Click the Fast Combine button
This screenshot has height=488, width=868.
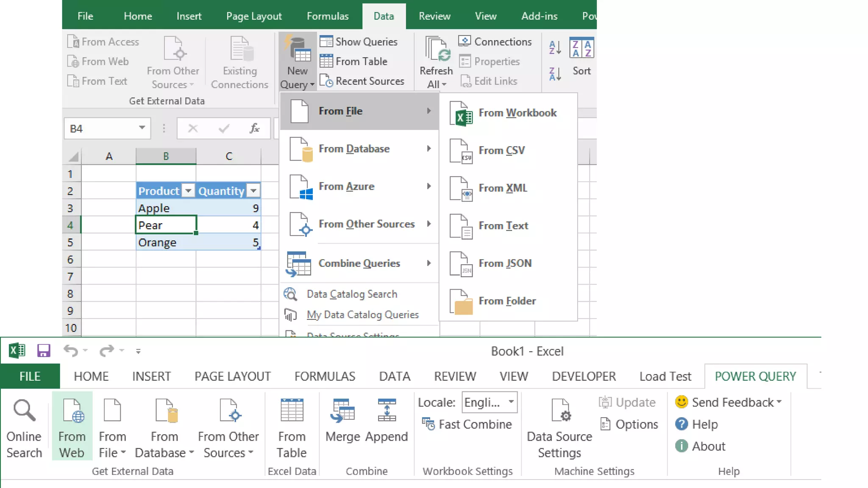[467, 424]
